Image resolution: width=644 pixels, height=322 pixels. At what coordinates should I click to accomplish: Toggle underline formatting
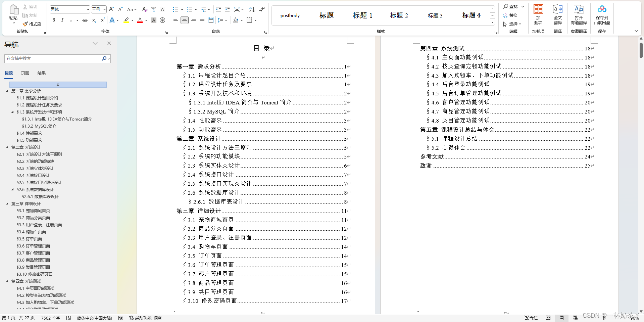pyautogui.click(x=71, y=20)
